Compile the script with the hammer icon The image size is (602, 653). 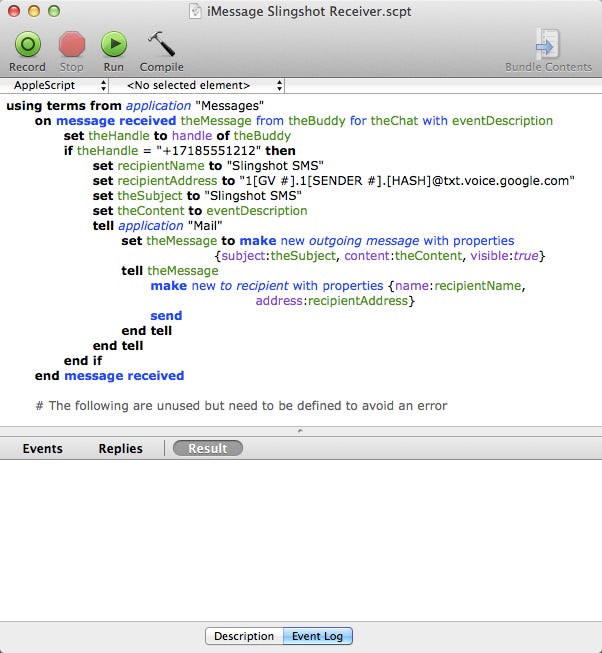[162, 44]
